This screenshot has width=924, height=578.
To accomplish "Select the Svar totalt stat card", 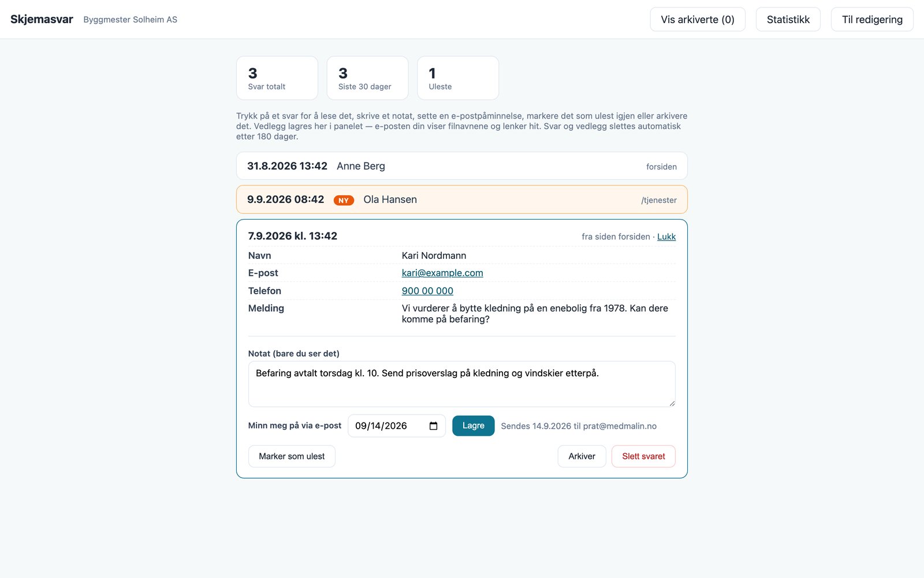I will (277, 78).
